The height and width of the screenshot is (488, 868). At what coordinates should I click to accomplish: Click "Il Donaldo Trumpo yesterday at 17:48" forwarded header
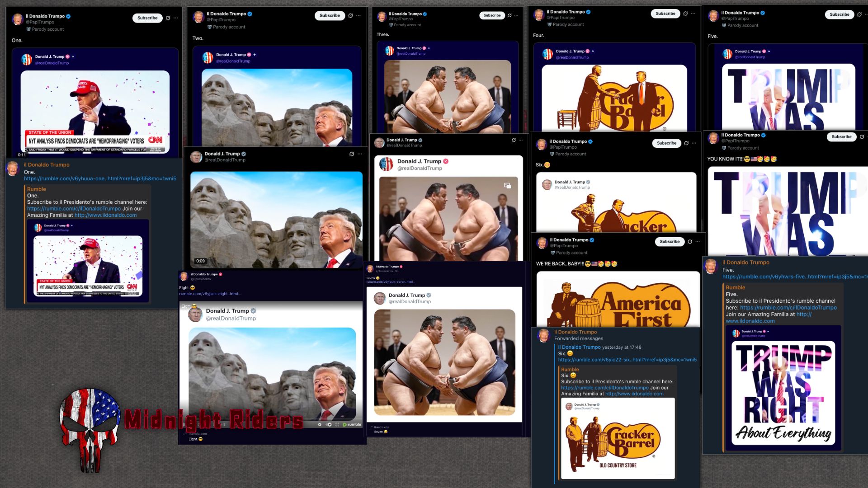[599, 347]
